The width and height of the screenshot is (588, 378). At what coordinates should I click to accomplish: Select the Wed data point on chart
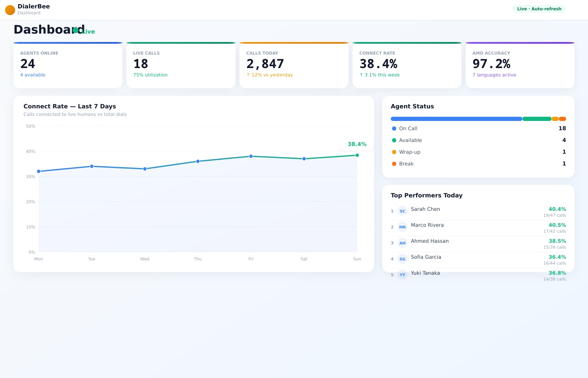(x=145, y=169)
